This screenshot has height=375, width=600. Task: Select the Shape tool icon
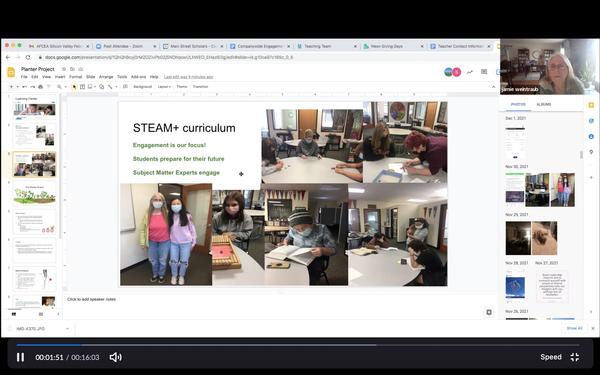(101, 86)
